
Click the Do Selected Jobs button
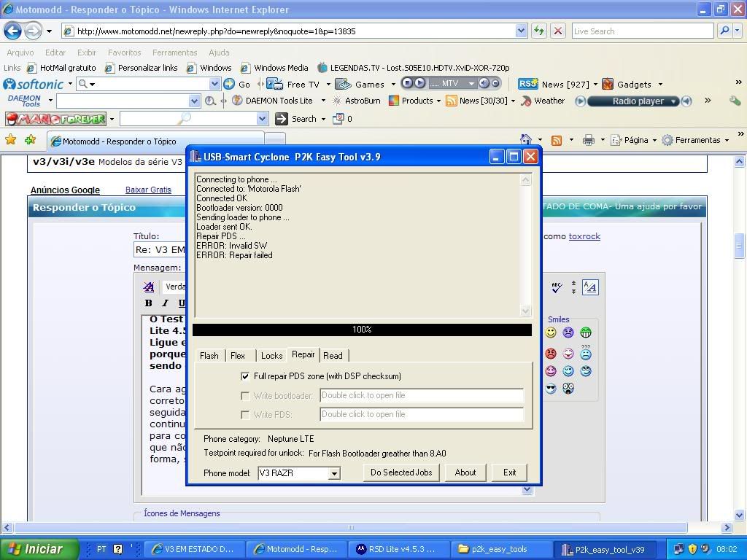pos(401,472)
